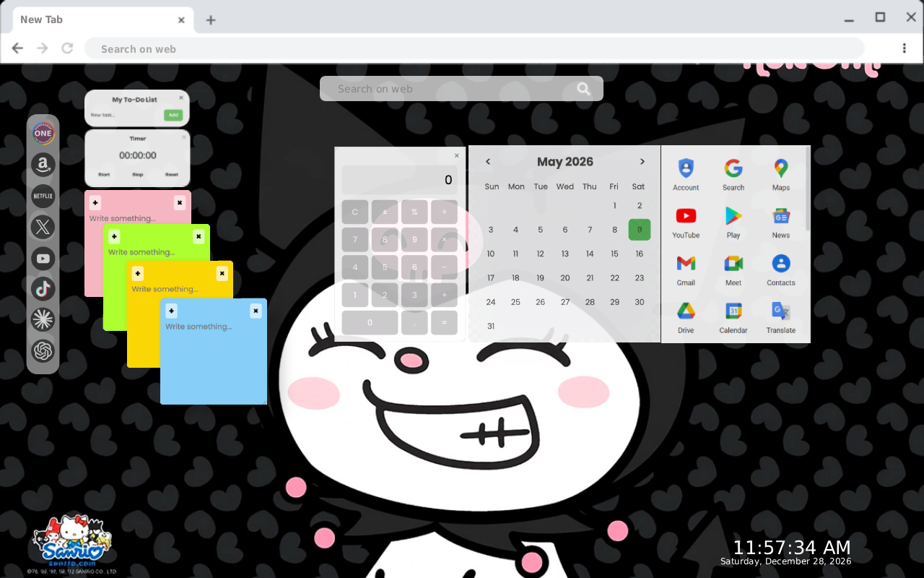Image resolution: width=924 pixels, height=578 pixels.
Task: Stop the Timer widget
Action: pyautogui.click(x=138, y=175)
